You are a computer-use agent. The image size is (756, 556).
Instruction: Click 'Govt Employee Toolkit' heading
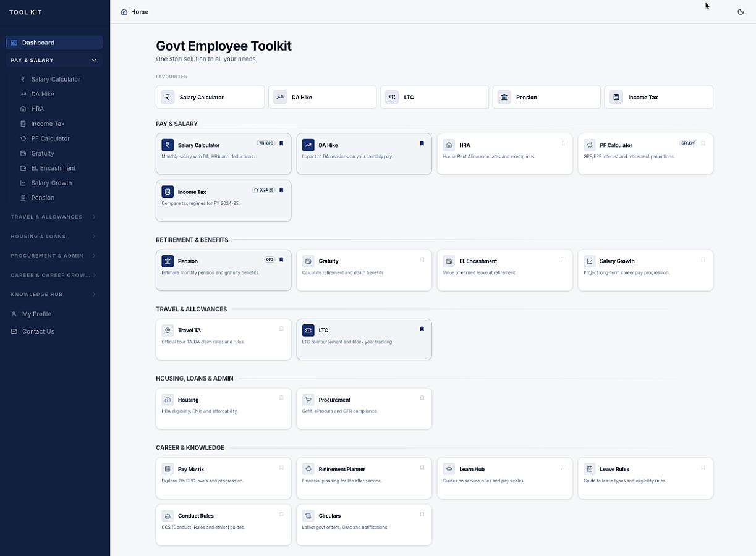coord(224,46)
